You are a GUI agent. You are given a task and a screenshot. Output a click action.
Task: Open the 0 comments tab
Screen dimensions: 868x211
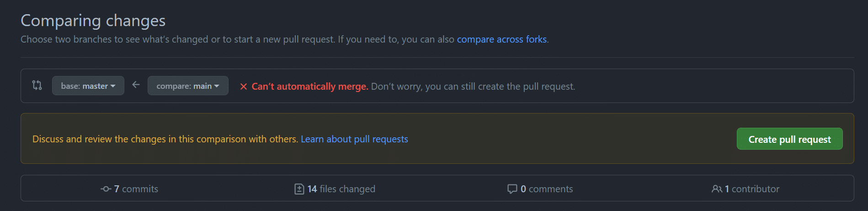(x=540, y=189)
